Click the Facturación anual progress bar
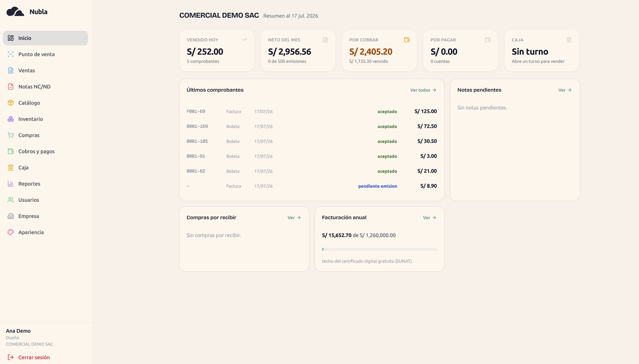Image resolution: width=639 pixels, height=364 pixels. pos(379,249)
